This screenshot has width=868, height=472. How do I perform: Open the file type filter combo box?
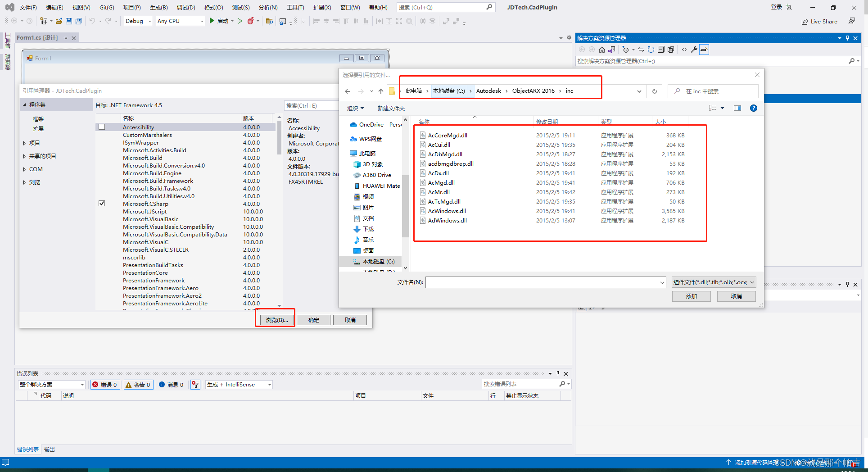tap(713, 282)
